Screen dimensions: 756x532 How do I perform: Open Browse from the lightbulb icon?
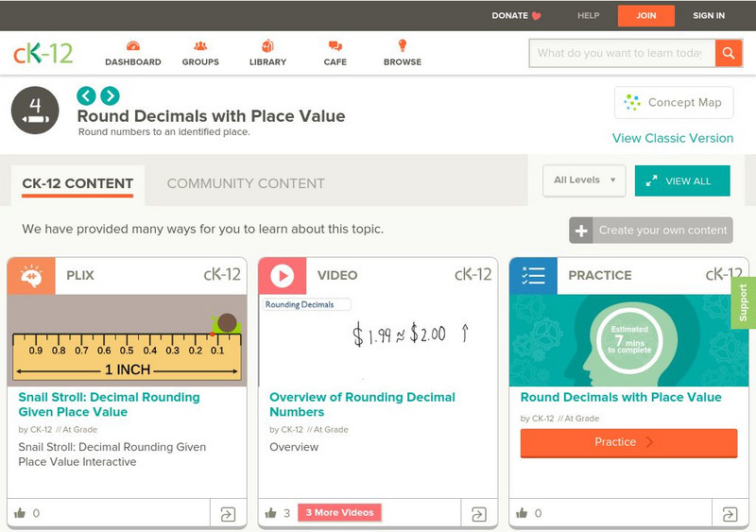403,45
